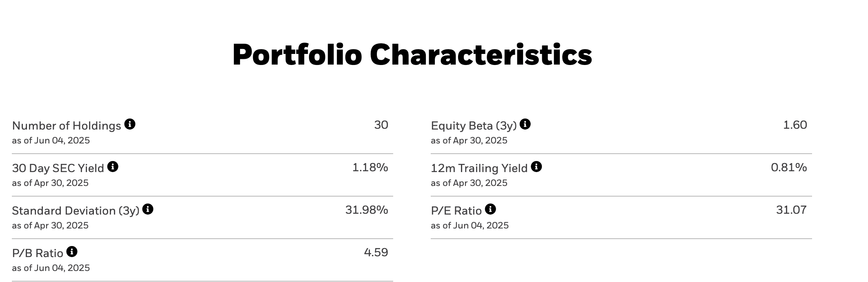Click the date below Equity Beta (3y)

coord(469,141)
